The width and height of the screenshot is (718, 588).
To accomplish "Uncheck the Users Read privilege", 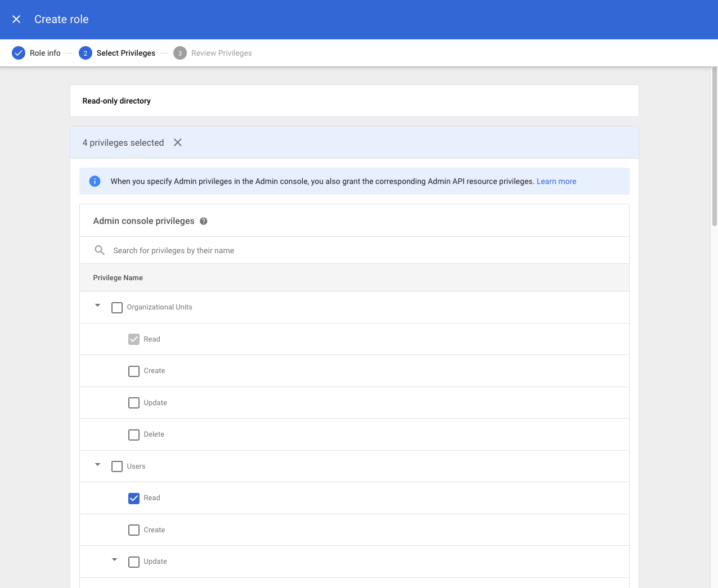I will pos(134,499).
